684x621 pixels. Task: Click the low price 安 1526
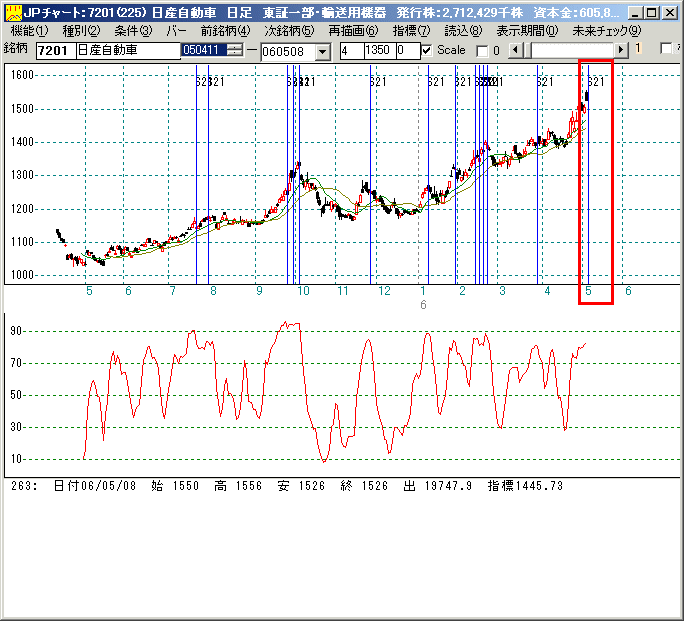[x=301, y=485]
